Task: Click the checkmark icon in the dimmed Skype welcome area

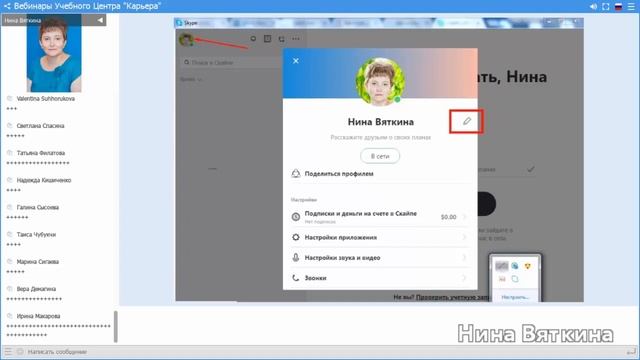Action: pyautogui.click(x=530, y=169)
